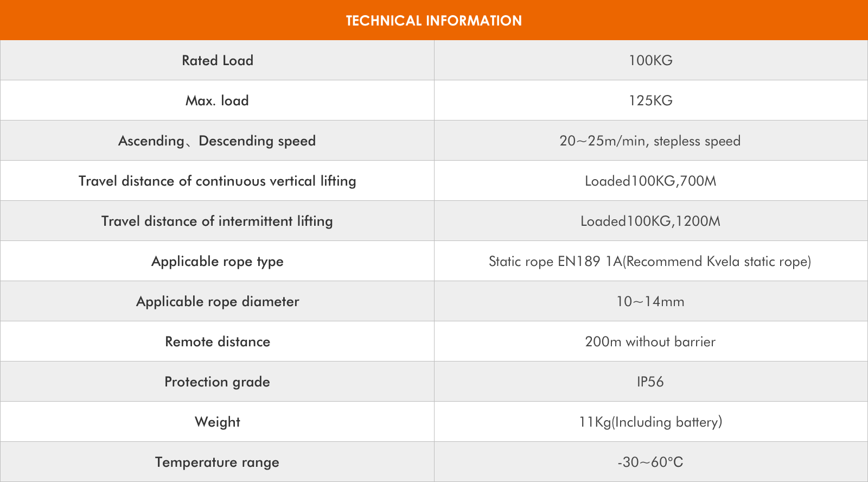Select Travel distance of continuous vertical lifting
The image size is (868, 482).
(x=217, y=181)
